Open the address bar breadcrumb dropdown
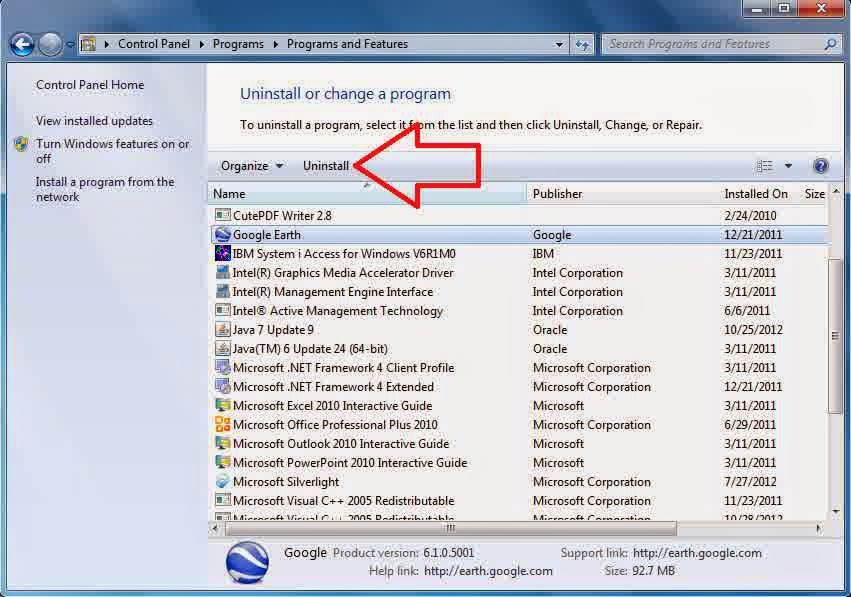 (x=560, y=43)
